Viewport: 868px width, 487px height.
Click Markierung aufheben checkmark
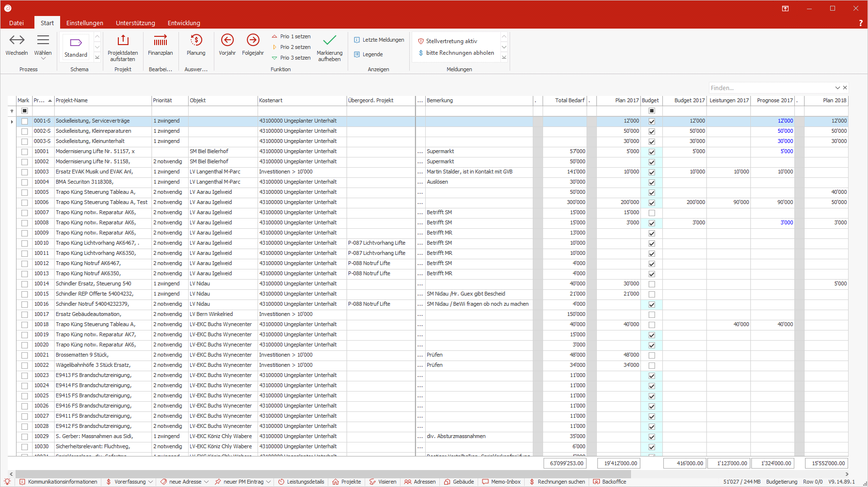pyautogui.click(x=329, y=48)
